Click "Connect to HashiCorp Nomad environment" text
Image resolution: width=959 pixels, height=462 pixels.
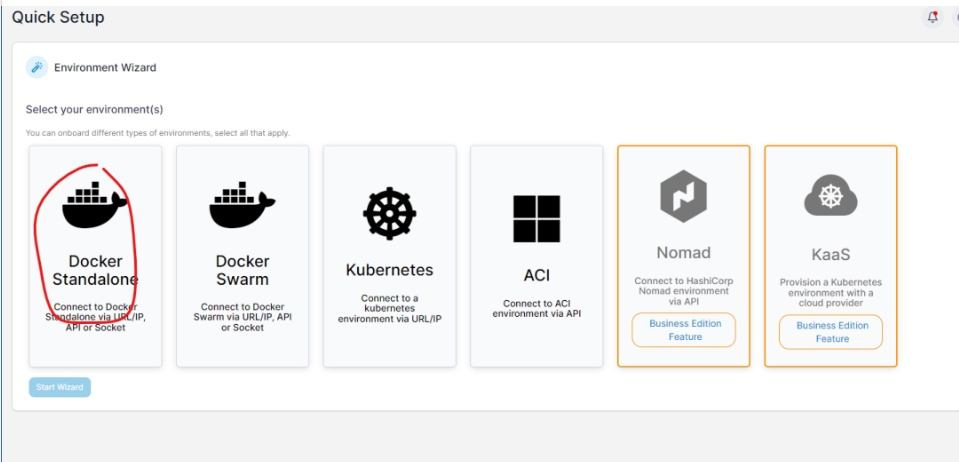pyautogui.click(x=684, y=291)
